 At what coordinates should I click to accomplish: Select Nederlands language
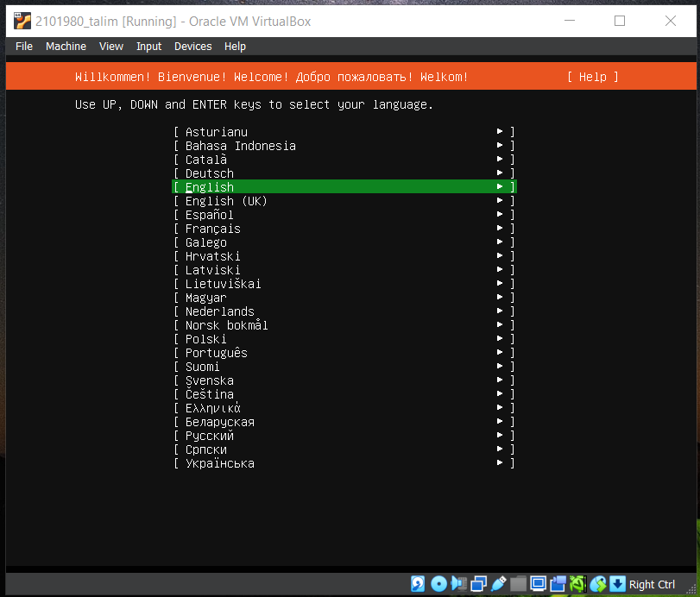click(344, 311)
